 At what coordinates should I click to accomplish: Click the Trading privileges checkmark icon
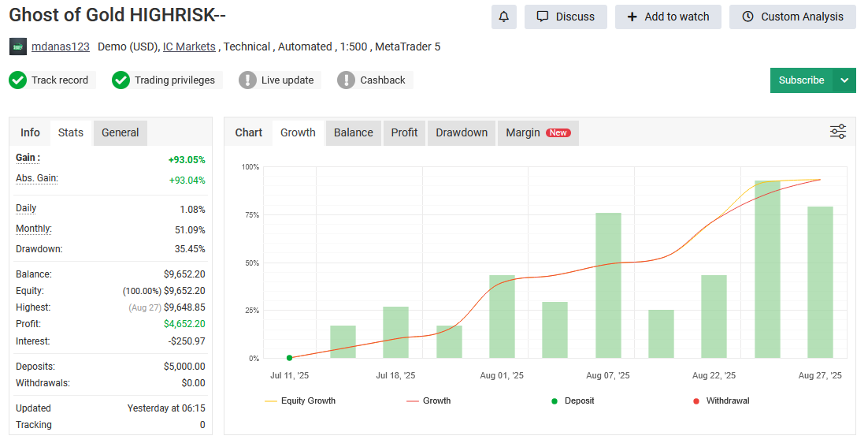coord(121,80)
